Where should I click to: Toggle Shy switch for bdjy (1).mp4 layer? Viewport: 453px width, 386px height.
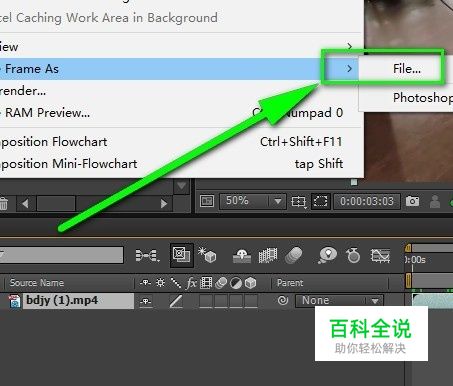pos(145,301)
